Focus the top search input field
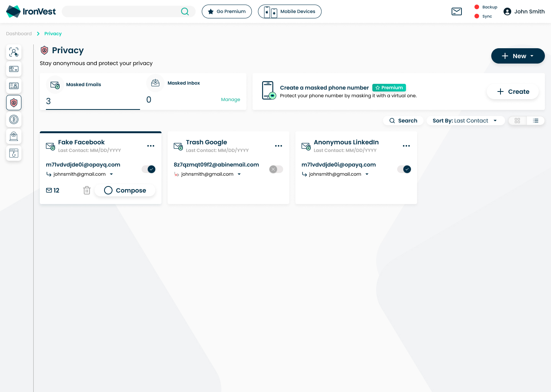The width and height of the screenshot is (551, 392). tap(129, 11)
